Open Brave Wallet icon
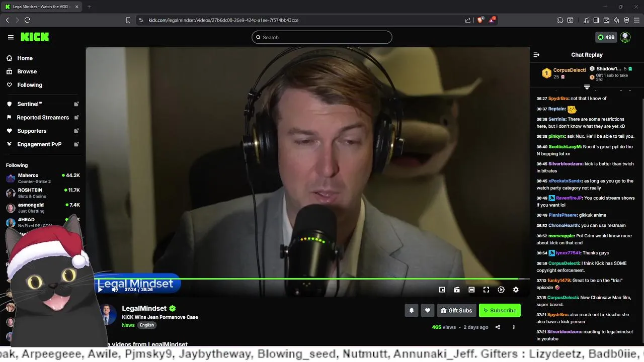Screen dimensions: 644x362 tap(606, 20)
